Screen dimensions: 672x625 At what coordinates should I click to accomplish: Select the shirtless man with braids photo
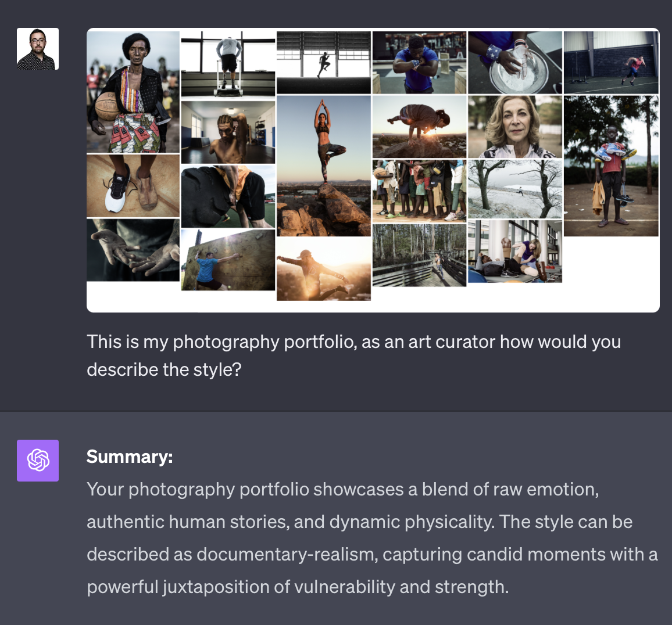point(228,132)
